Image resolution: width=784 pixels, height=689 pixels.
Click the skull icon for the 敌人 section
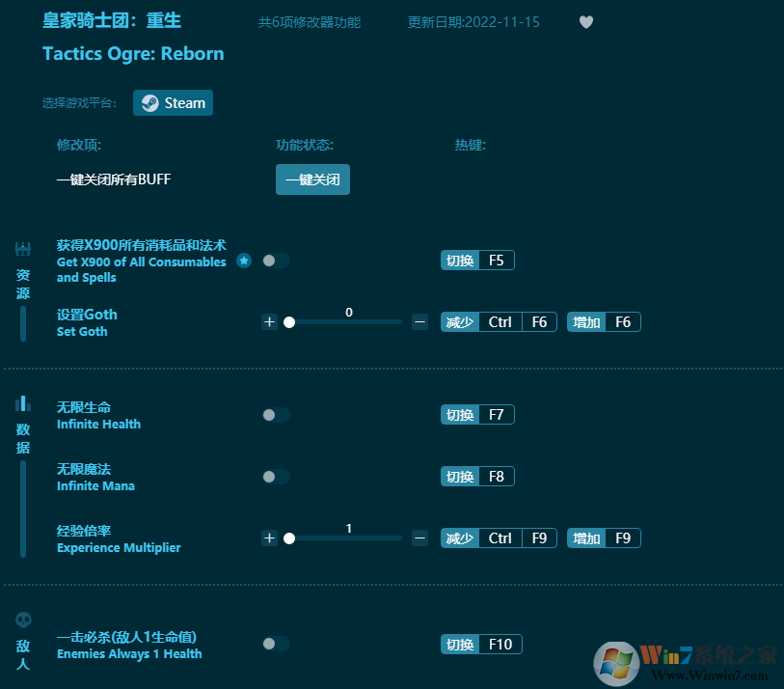(22, 620)
